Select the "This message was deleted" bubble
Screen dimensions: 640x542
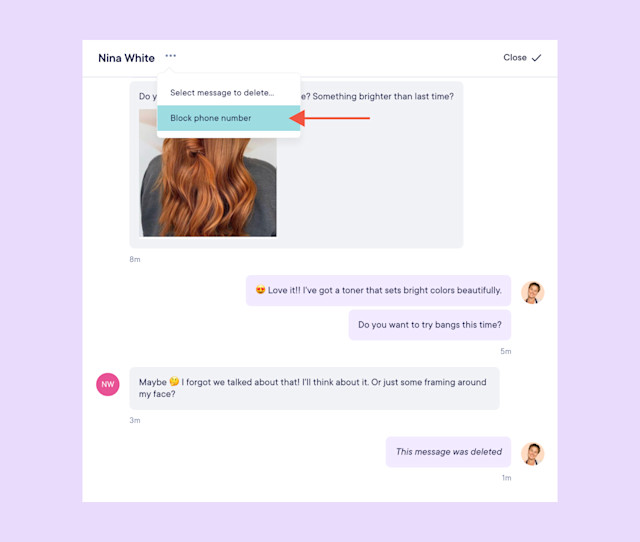(448, 452)
